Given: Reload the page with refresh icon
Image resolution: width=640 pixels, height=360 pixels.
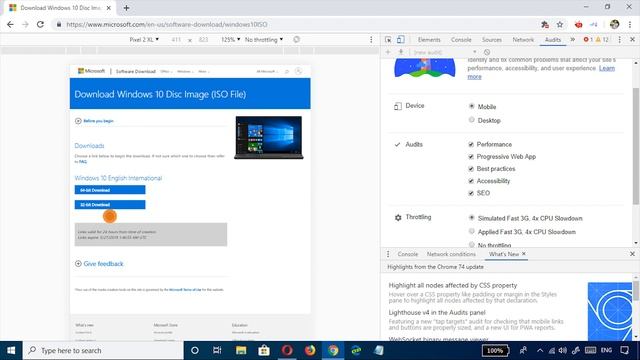Looking at the screenshot, I should [40, 24].
